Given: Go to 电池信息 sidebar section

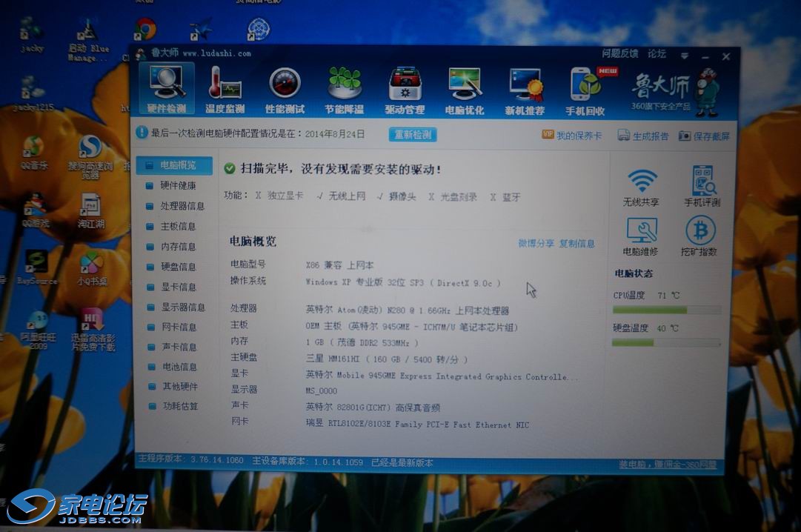Looking at the screenshot, I should tap(179, 367).
